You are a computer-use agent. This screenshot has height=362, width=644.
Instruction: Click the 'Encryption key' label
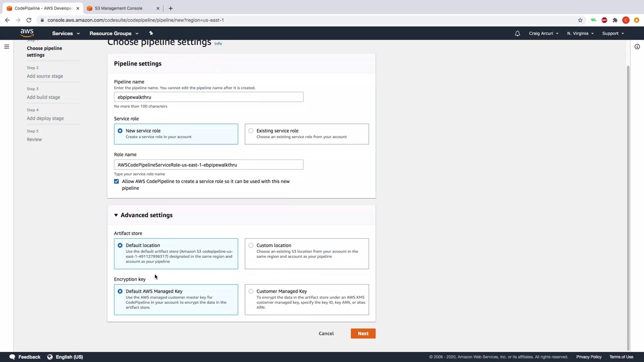click(x=130, y=280)
